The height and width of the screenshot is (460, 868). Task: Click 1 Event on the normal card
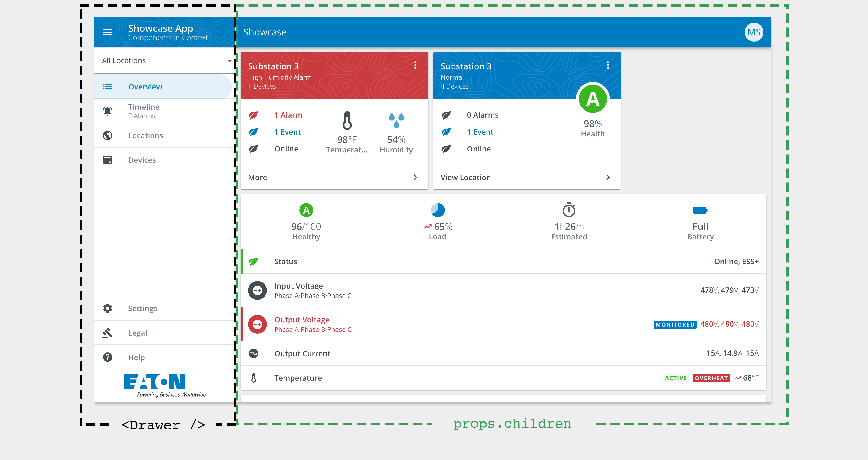pyautogui.click(x=480, y=132)
